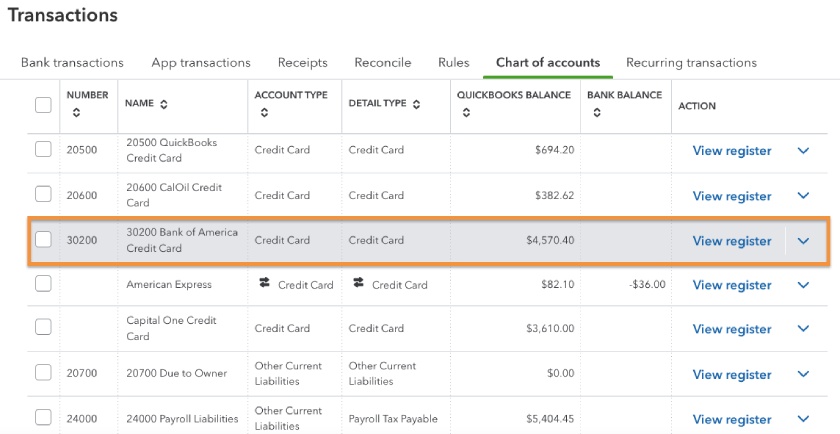Screen dimensions: 840x434
Task: Check the American Express row
Action: point(43,283)
